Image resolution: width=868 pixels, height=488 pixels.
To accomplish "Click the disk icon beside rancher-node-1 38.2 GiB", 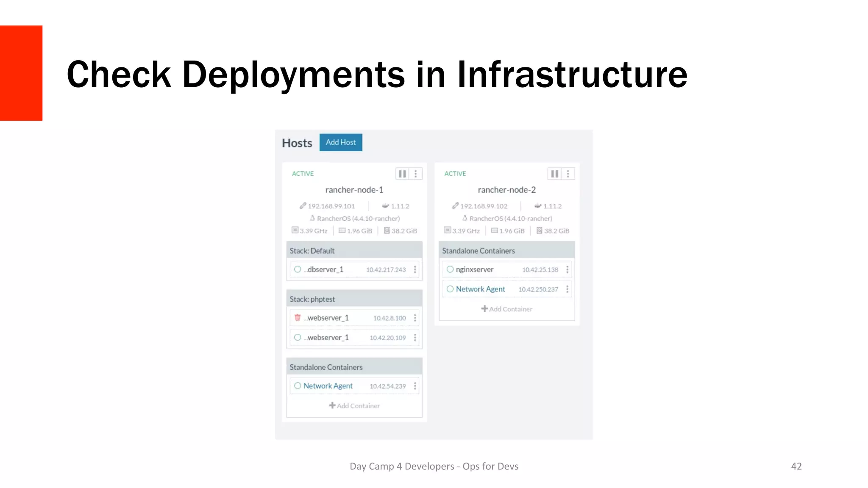I will (387, 230).
